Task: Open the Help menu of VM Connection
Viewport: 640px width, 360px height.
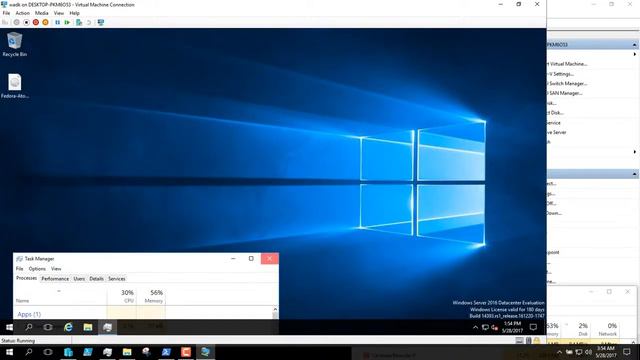Action: [x=74, y=13]
